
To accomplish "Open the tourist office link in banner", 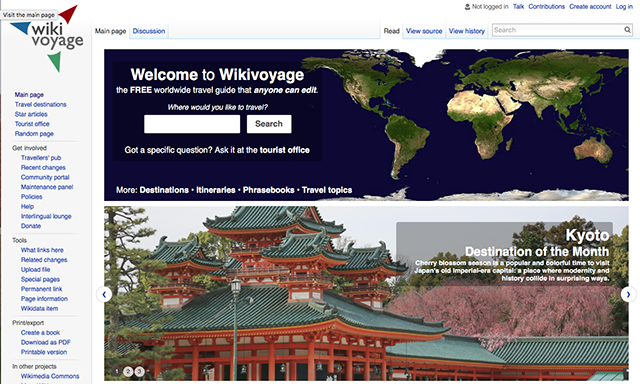I will pyautogui.click(x=284, y=150).
